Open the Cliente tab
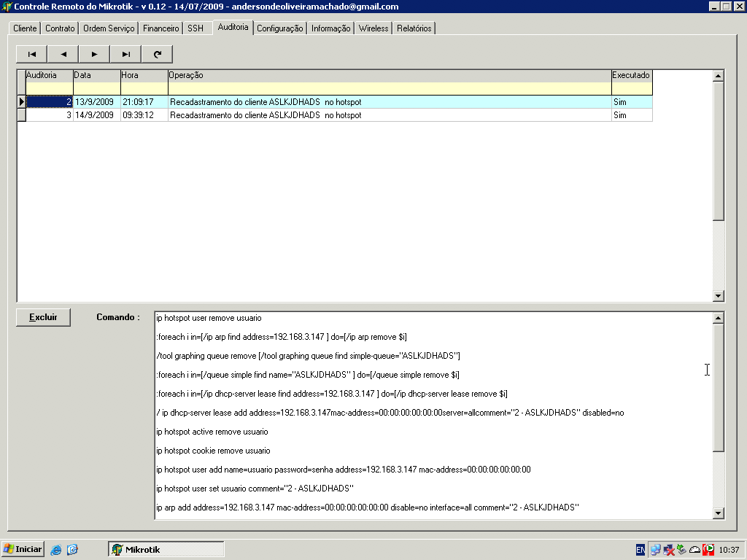Viewport: 747px width, 560px height. [x=25, y=28]
